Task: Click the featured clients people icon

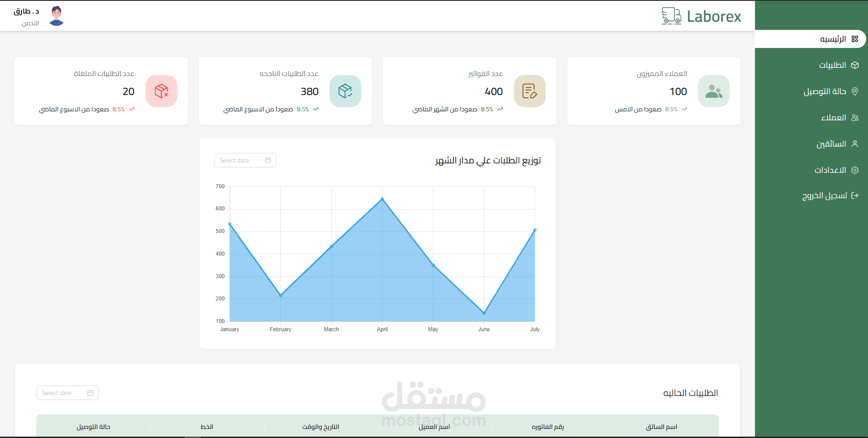Action: coord(713,91)
